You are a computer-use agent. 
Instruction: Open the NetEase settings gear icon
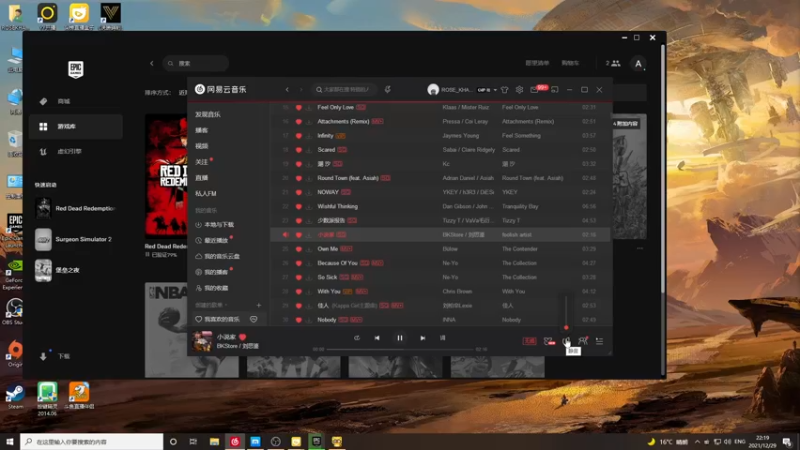pyautogui.click(x=519, y=90)
